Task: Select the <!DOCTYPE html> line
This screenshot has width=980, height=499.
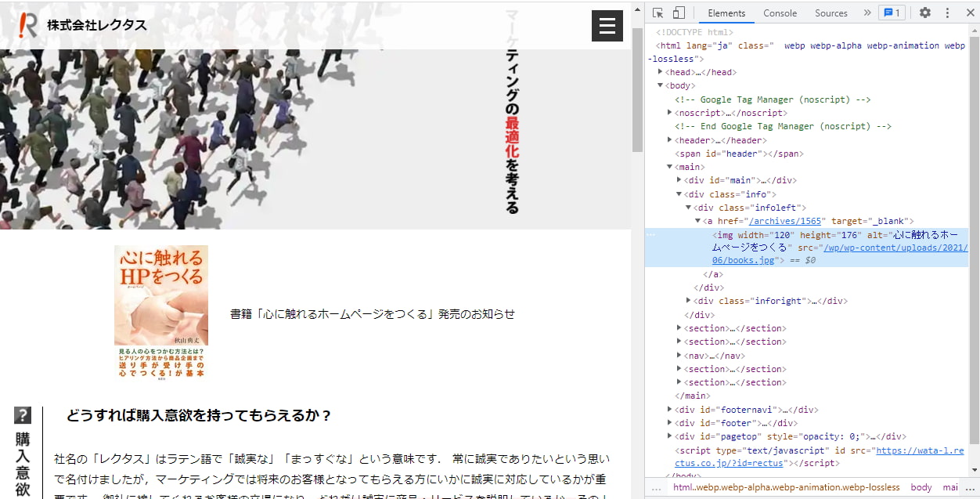Action: [694, 32]
